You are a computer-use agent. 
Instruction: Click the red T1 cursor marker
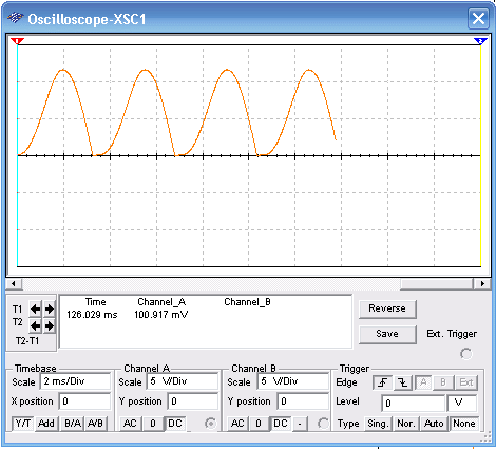[17, 41]
